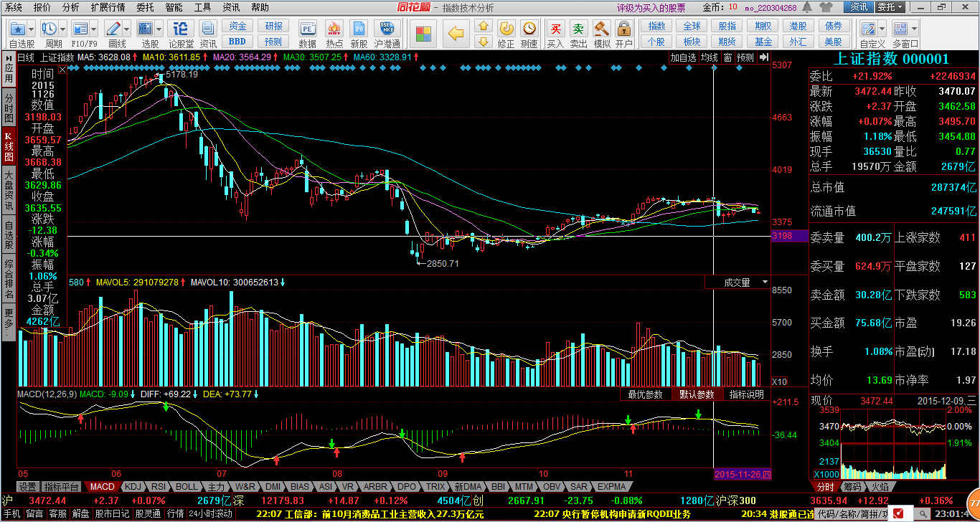The image size is (980, 522).
Task: Open the 数据 PE data icon
Action: (x=308, y=29)
